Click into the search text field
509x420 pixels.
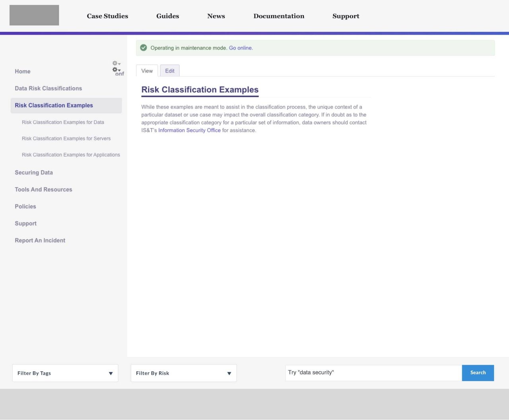[x=373, y=373]
